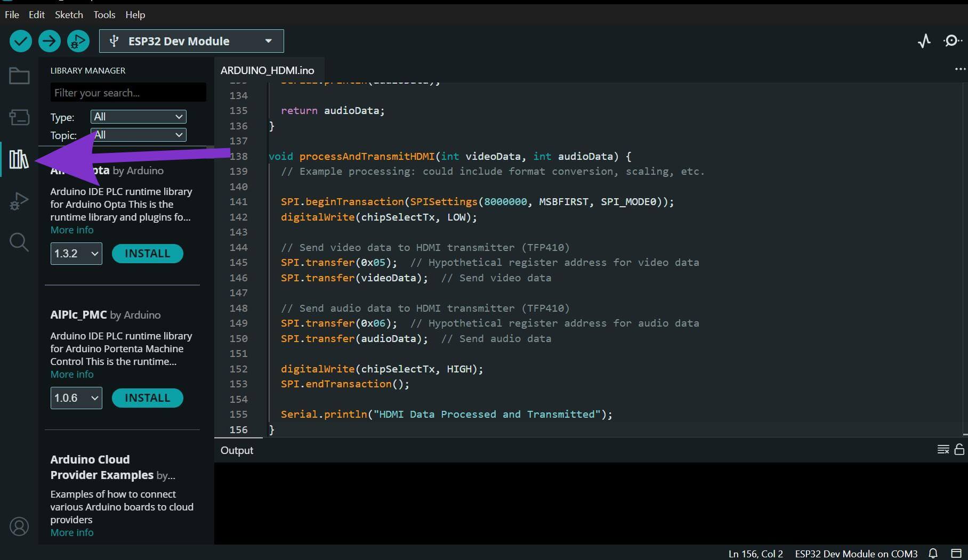The image size is (968, 560).
Task: Open the editor tab more-options ellipsis
Action: 960,69
